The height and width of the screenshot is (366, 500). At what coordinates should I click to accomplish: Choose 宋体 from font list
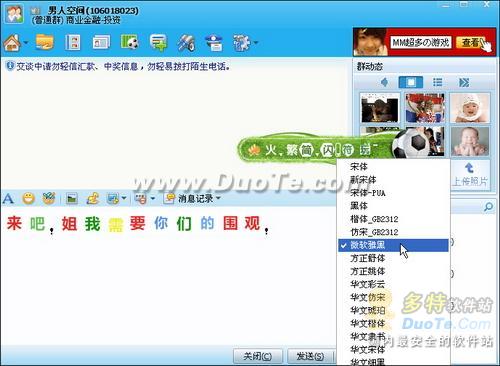tap(393, 167)
